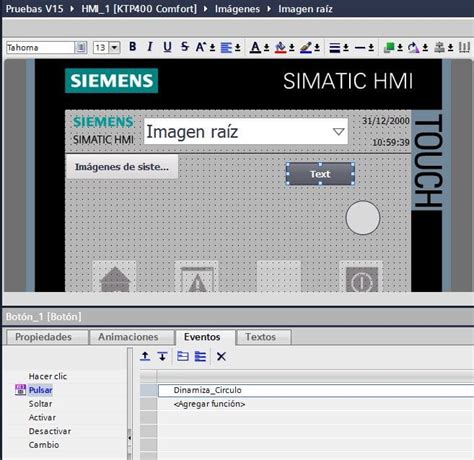Open the rotate options arrow

[x=425, y=48]
